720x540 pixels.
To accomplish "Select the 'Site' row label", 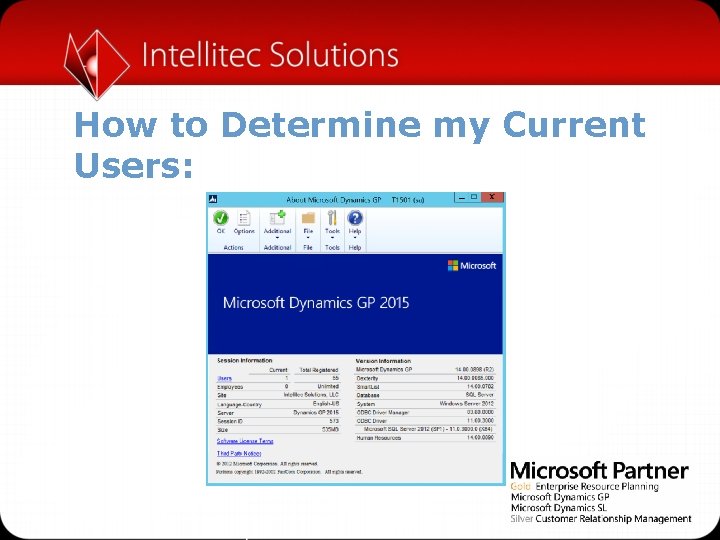I will tap(221, 395).
